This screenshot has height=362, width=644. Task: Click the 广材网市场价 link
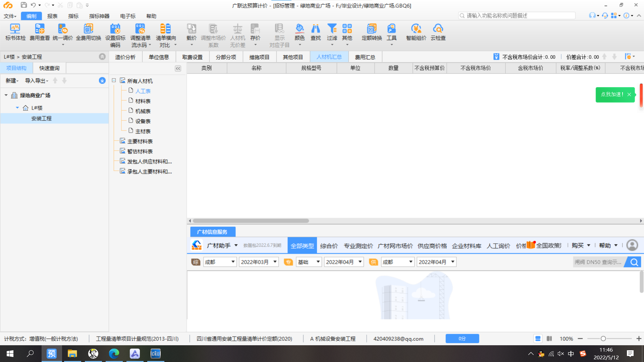click(395, 246)
